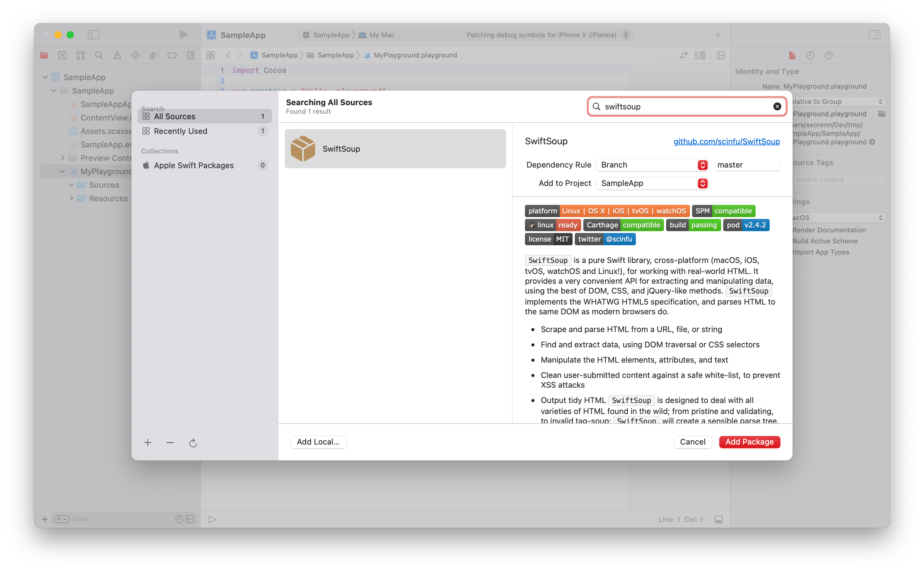Toggle the navigator sidebar icon
Image resolution: width=924 pixels, height=573 pixels.
coord(94,35)
